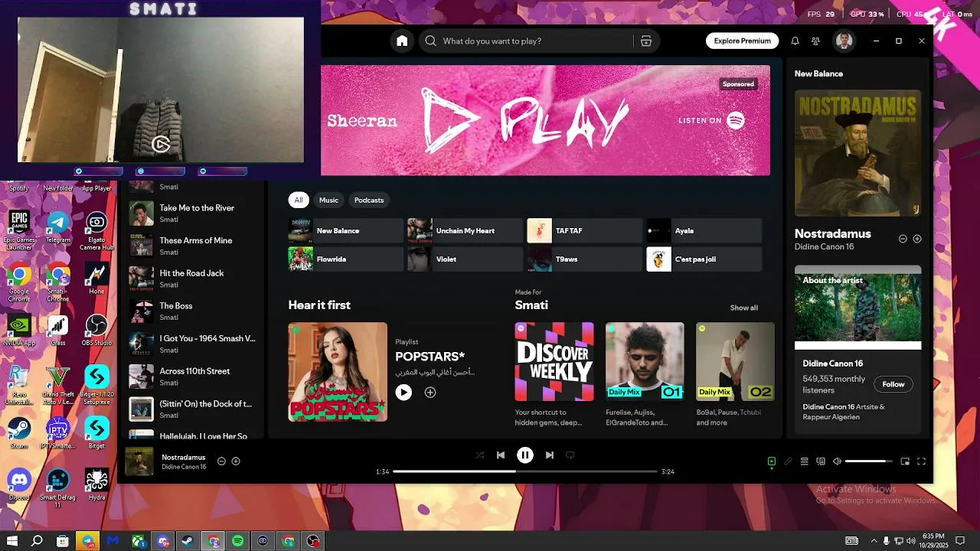Screen dimensions: 980x551
Task: Open the Violet shortcut tile
Action: point(465,259)
